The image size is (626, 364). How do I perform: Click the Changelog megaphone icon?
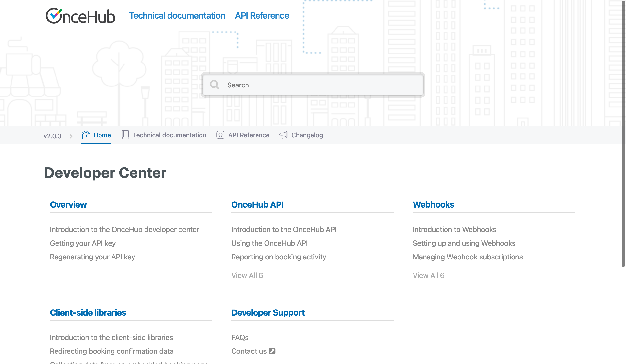[283, 135]
